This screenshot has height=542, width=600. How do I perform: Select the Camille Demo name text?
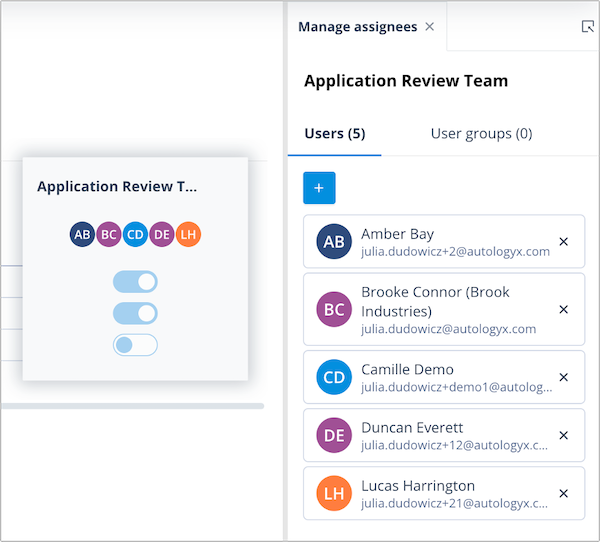coord(407,369)
